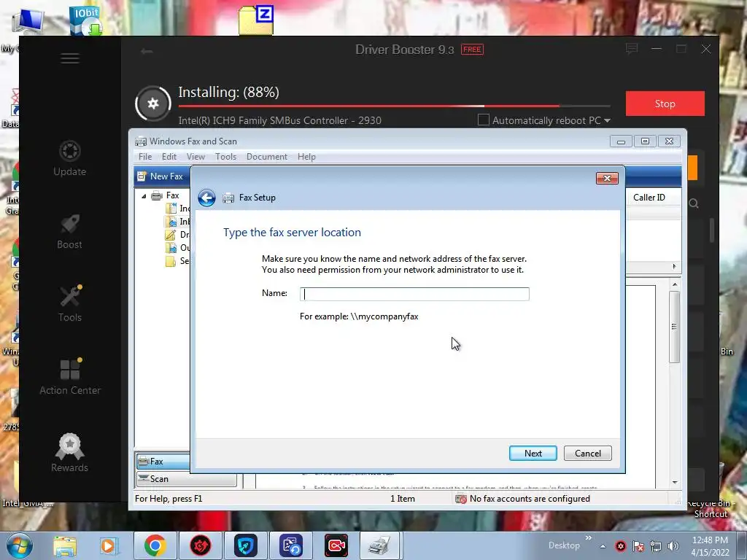Screen dimensions: 747x560
Task: Click the No fax accounts status icon
Action: coord(461,499)
